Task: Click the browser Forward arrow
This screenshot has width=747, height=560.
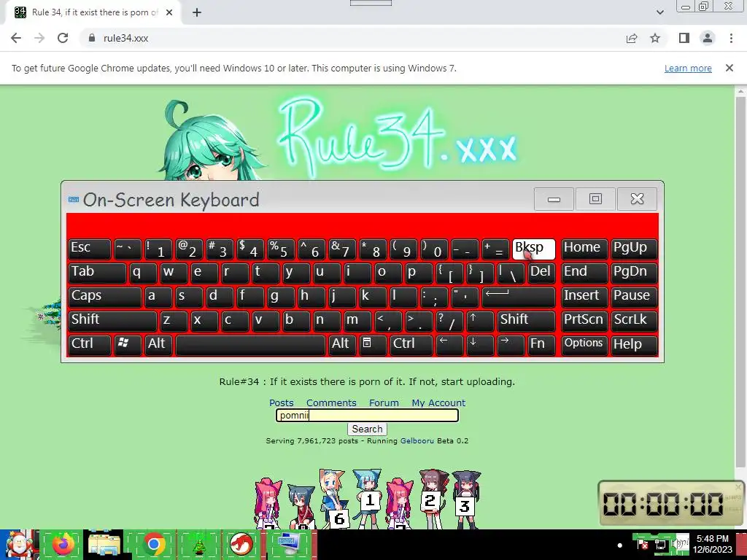Action: click(39, 38)
